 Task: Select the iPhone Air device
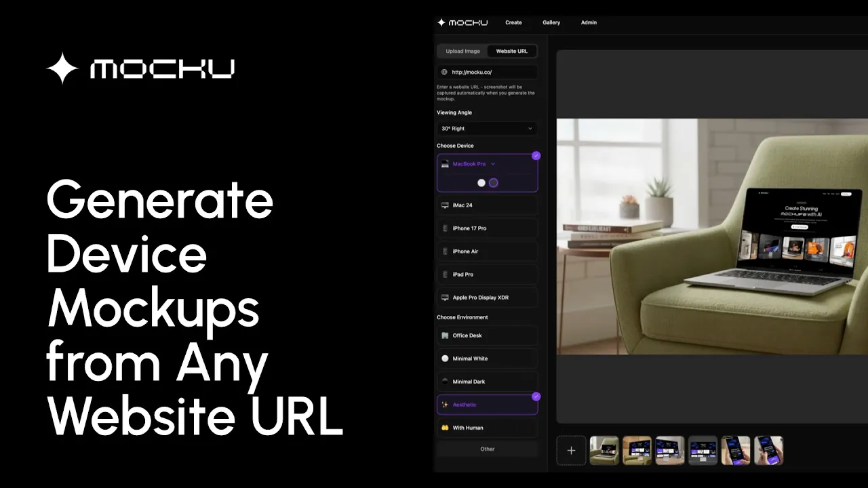click(487, 251)
